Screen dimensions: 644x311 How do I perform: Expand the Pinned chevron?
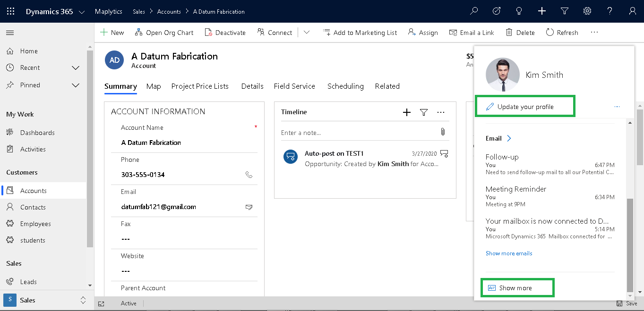pos(76,85)
